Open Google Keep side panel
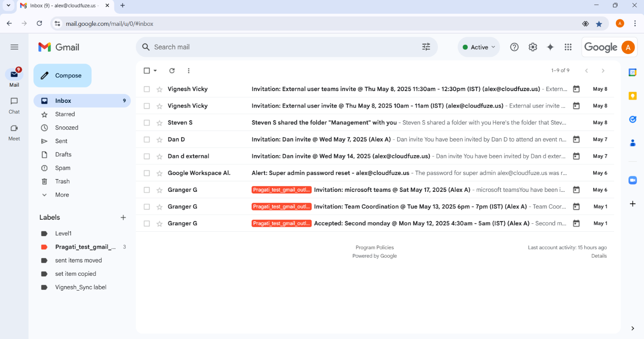Image resolution: width=644 pixels, height=339 pixels. 633,96
